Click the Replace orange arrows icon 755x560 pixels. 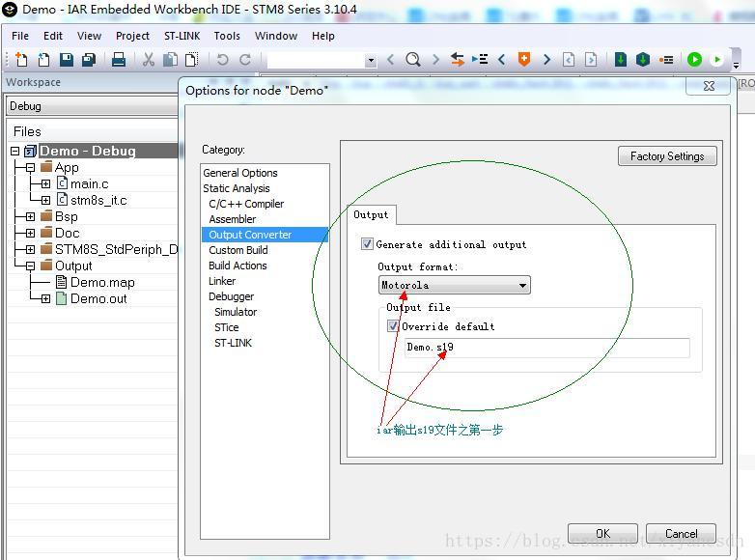point(458,59)
